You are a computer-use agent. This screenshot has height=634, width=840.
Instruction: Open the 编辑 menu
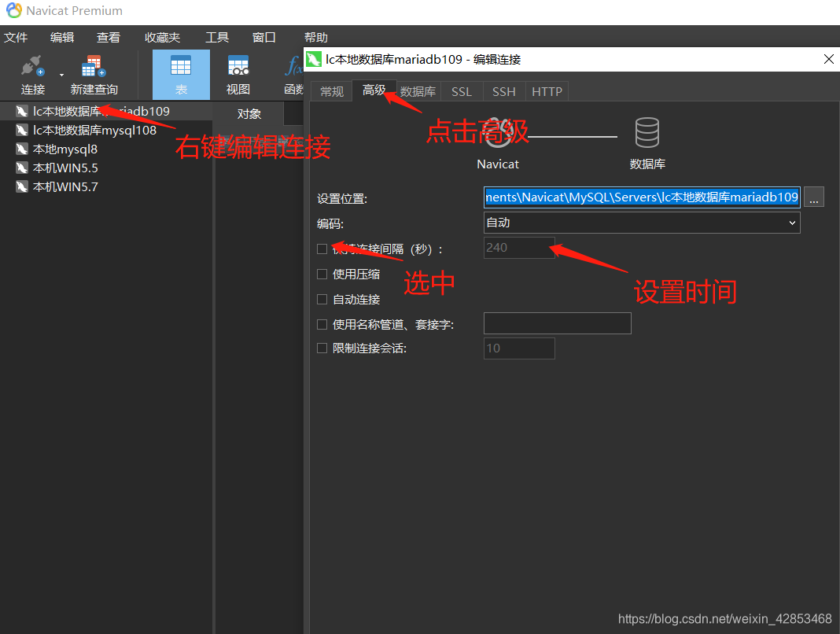coord(62,37)
